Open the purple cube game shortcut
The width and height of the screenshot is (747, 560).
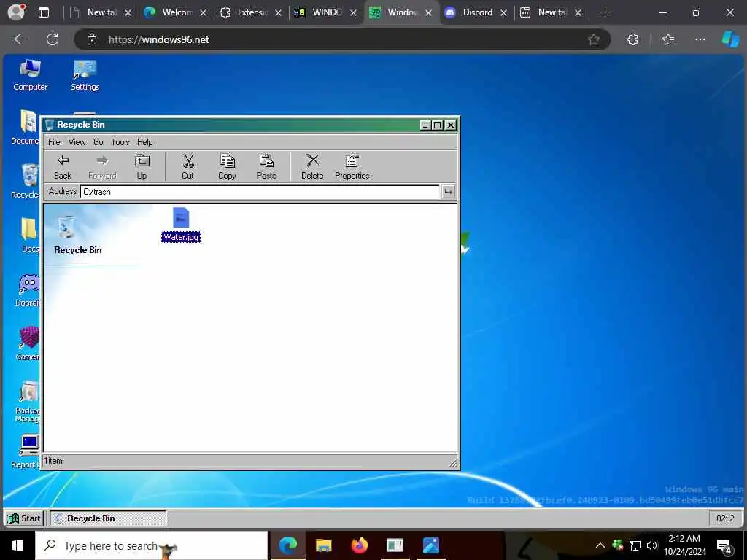coord(28,343)
